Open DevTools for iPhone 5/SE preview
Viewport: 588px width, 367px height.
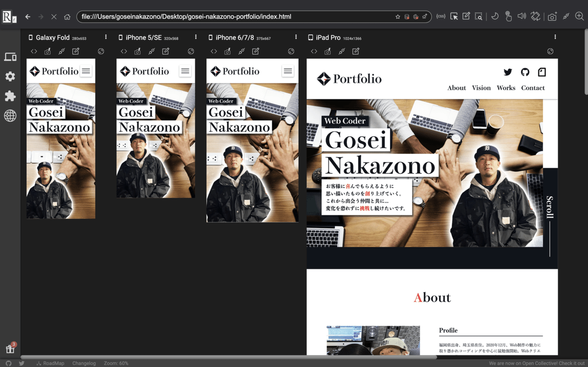[x=124, y=51]
